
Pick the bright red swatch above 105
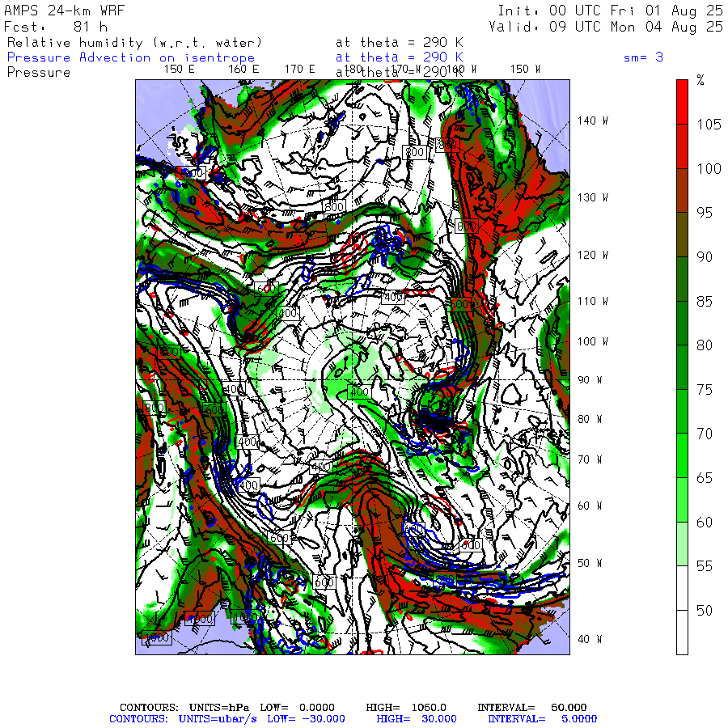(682, 102)
